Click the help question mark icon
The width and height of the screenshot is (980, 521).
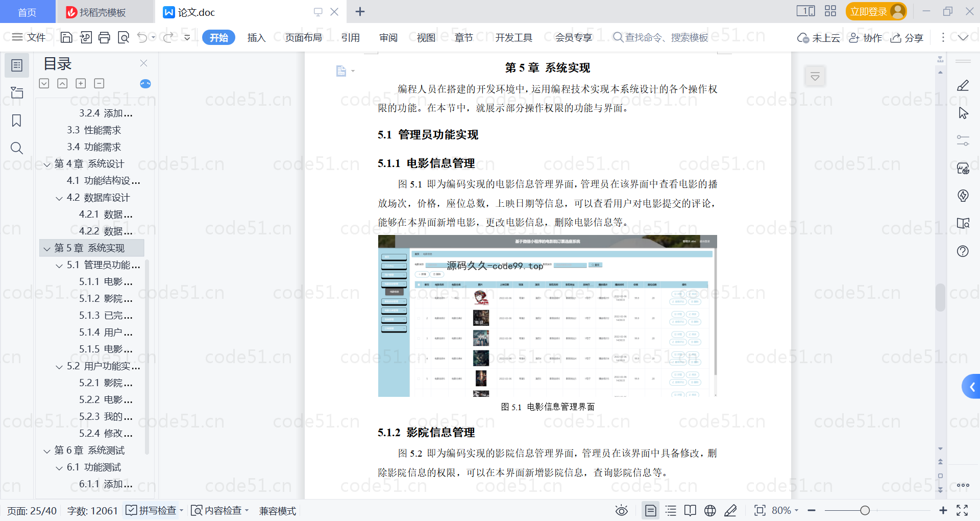(963, 251)
